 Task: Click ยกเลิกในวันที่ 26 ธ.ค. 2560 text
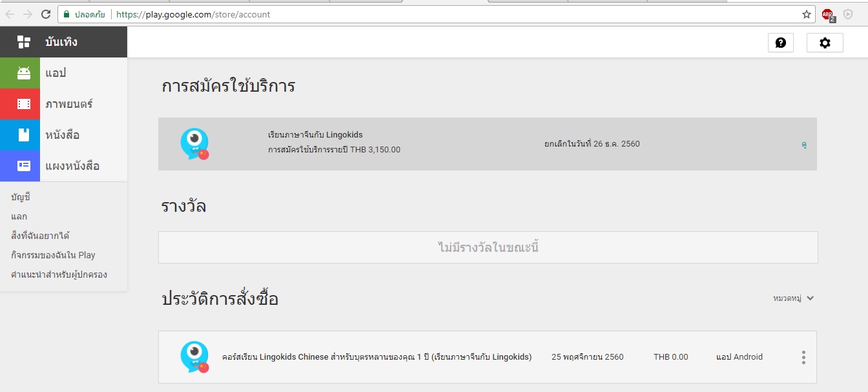[x=592, y=144]
